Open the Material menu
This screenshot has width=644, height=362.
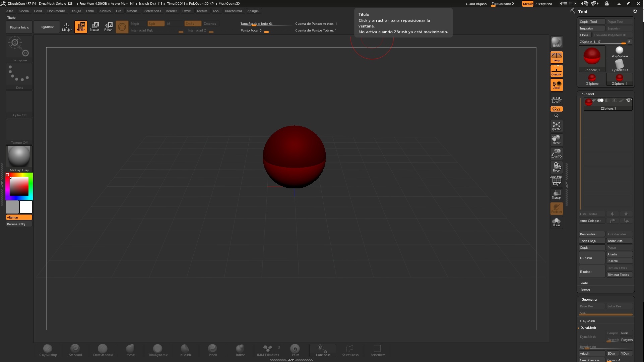[132, 11]
